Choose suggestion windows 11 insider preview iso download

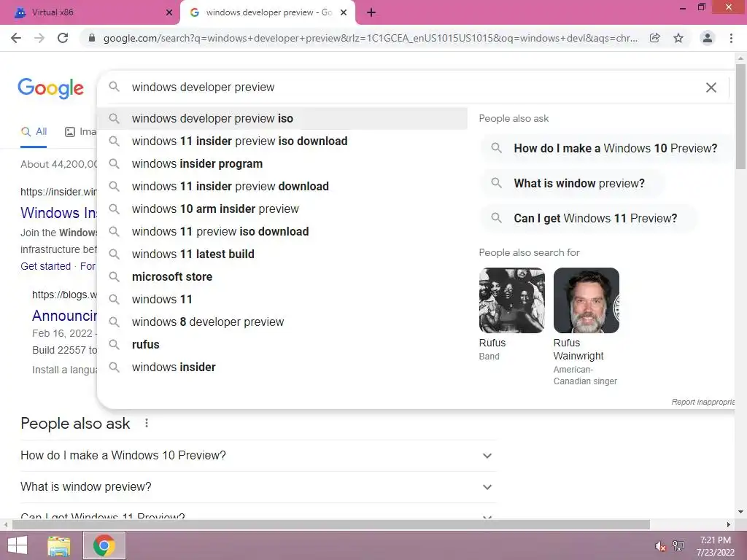282,141
